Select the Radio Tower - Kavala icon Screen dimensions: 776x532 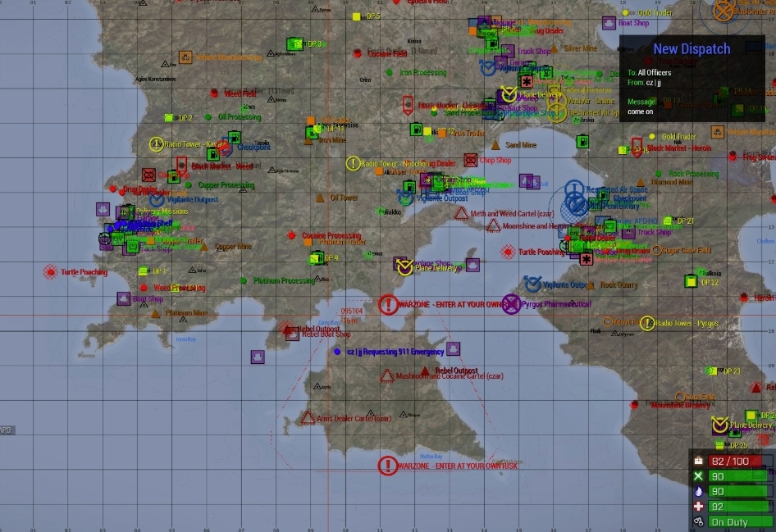(x=157, y=144)
